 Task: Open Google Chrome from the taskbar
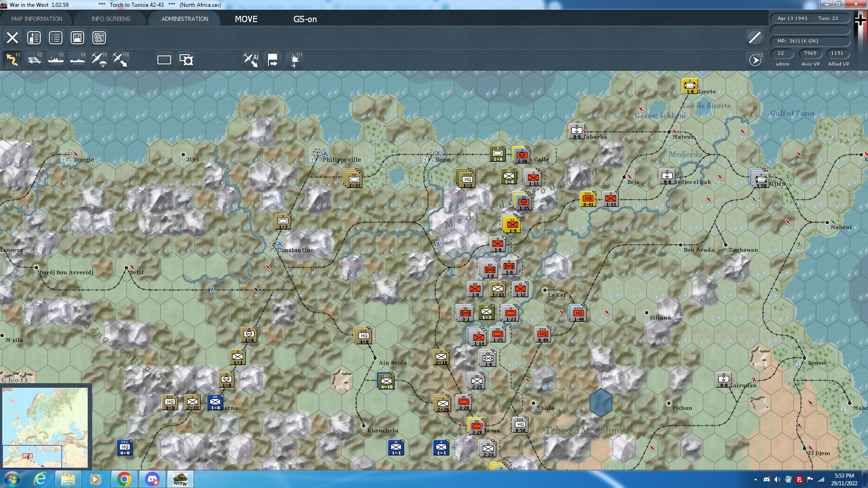(x=124, y=479)
